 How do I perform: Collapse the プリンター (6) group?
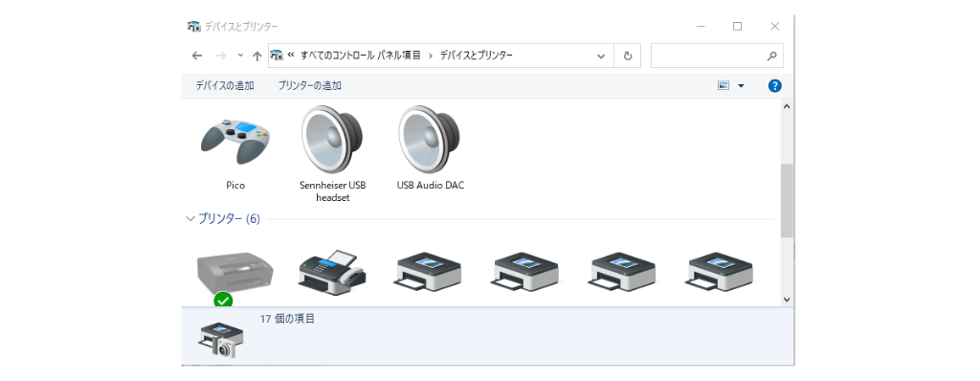click(x=190, y=219)
